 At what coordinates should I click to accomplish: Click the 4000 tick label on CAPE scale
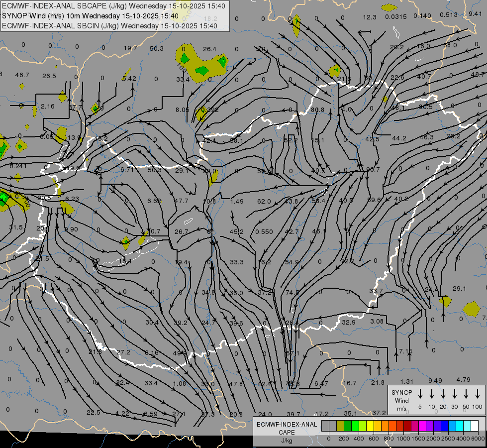pyautogui.click(x=463, y=439)
